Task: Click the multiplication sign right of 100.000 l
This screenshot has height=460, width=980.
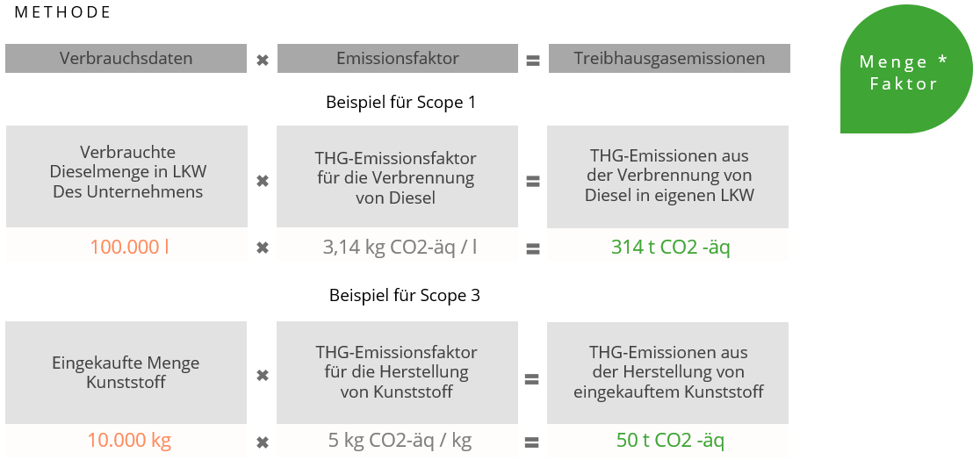Action: click(x=262, y=248)
